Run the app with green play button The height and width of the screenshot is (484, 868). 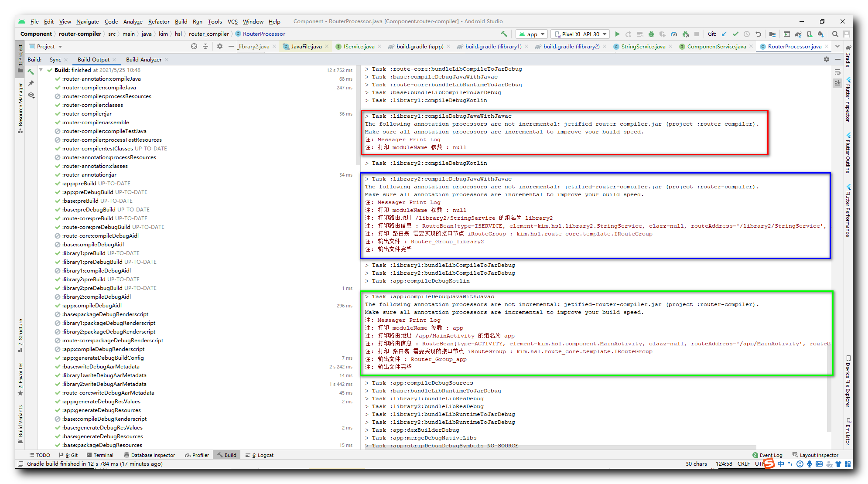617,34
